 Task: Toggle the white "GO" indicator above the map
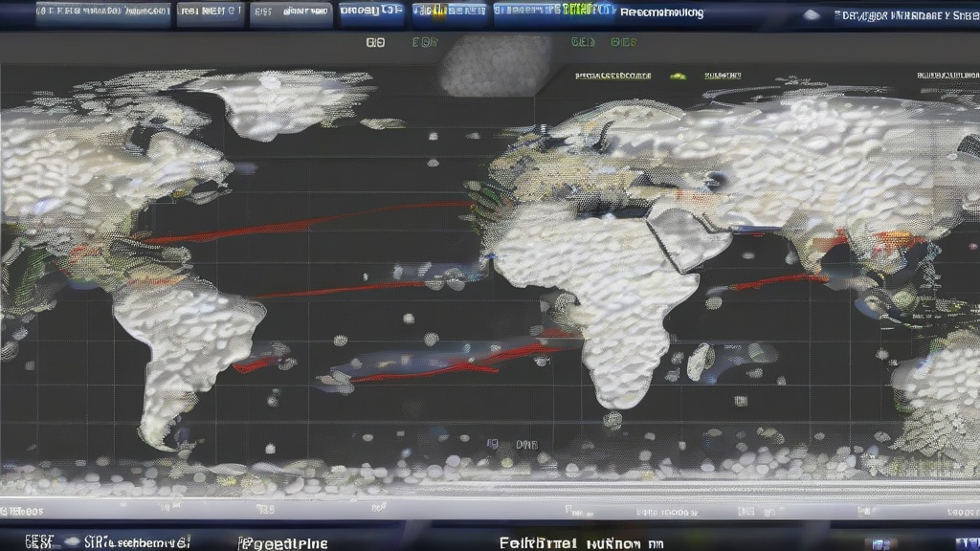(x=375, y=43)
